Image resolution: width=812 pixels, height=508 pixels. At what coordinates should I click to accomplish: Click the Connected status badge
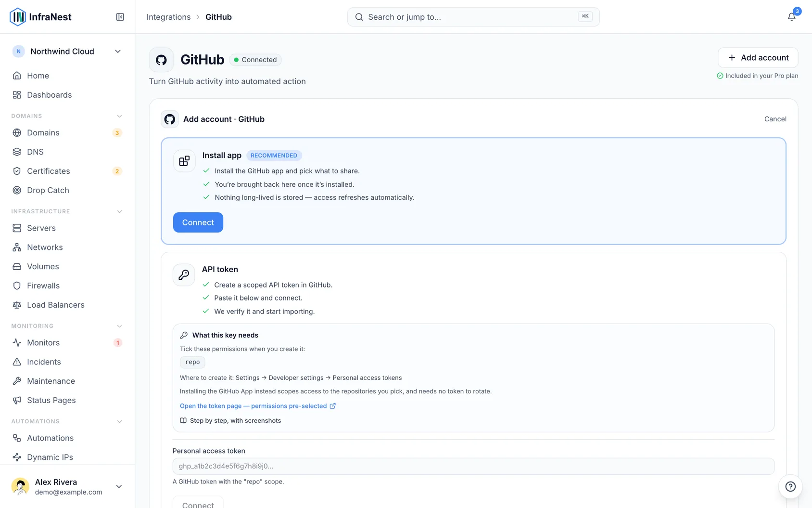pyautogui.click(x=255, y=60)
